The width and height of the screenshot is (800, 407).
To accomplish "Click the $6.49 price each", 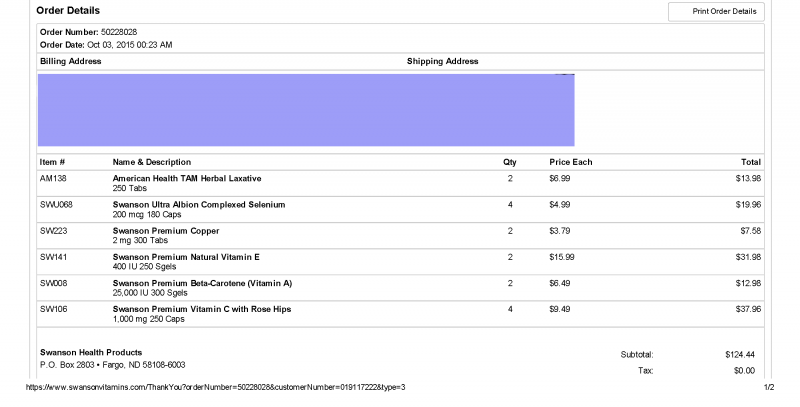I will 560,283.
